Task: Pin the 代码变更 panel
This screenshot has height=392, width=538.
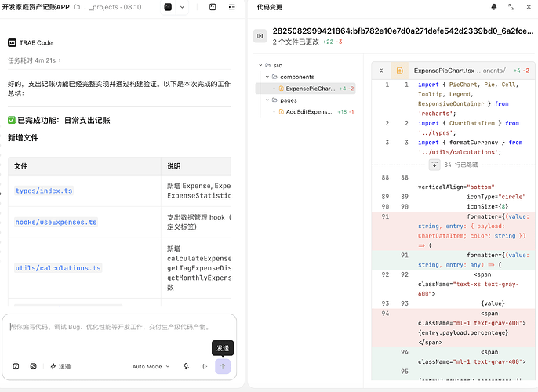Action: pyautogui.click(x=494, y=7)
